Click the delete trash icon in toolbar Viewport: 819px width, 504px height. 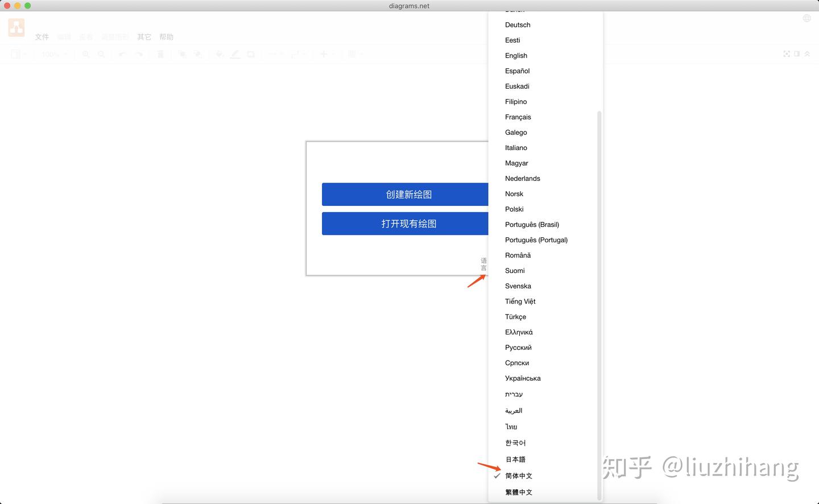[160, 54]
